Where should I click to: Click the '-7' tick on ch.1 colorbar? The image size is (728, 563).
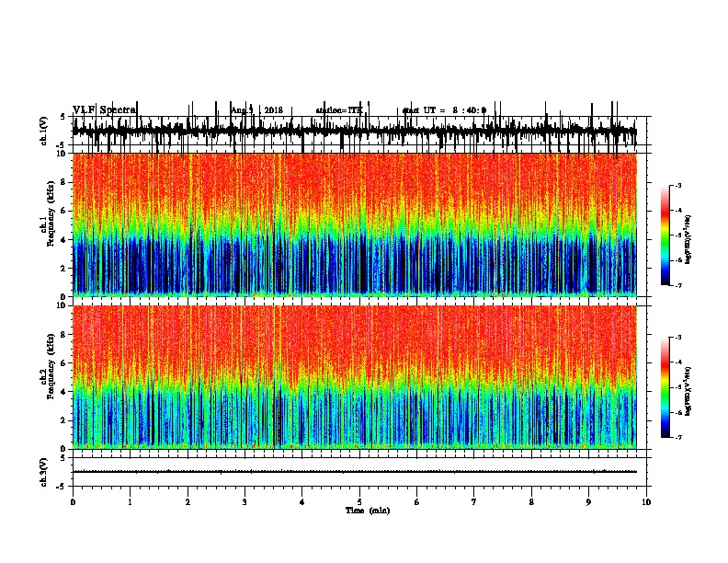[x=678, y=285]
